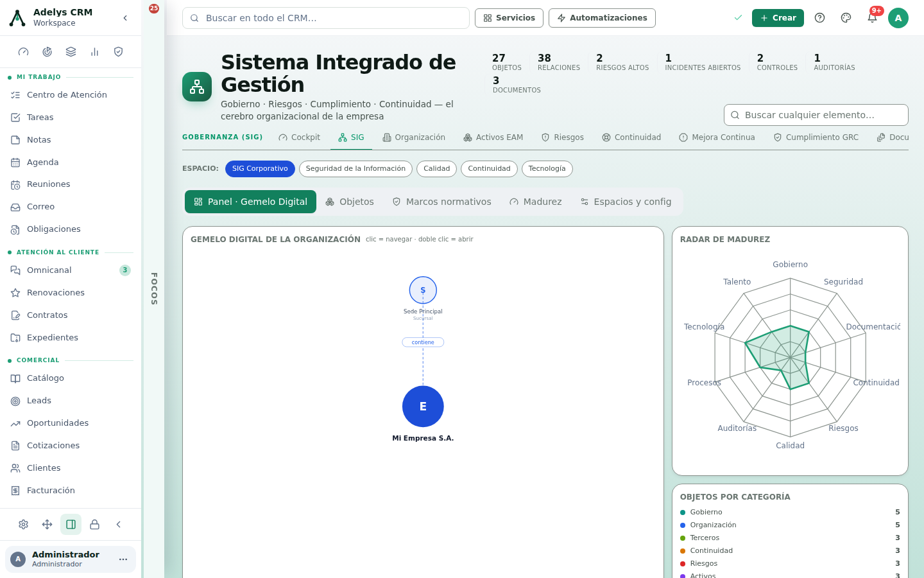Click the lock icon at sidebar bottom
Viewport: 924px width, 578px height.
(x=95, y=525)
